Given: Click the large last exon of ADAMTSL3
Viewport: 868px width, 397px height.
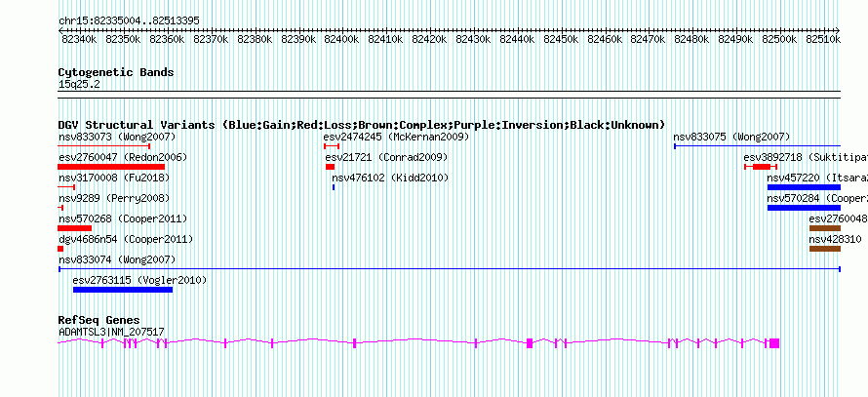Looking at the screenshot, I should point(774,342).
